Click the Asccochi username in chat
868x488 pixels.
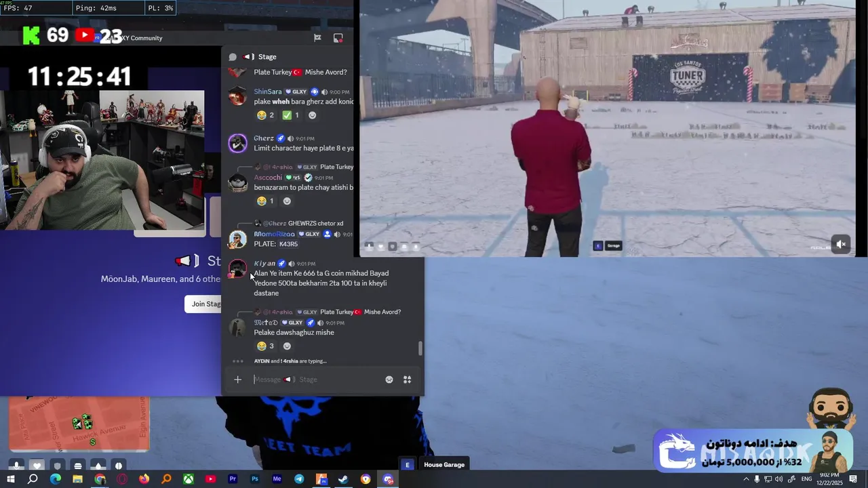[268, 178]
